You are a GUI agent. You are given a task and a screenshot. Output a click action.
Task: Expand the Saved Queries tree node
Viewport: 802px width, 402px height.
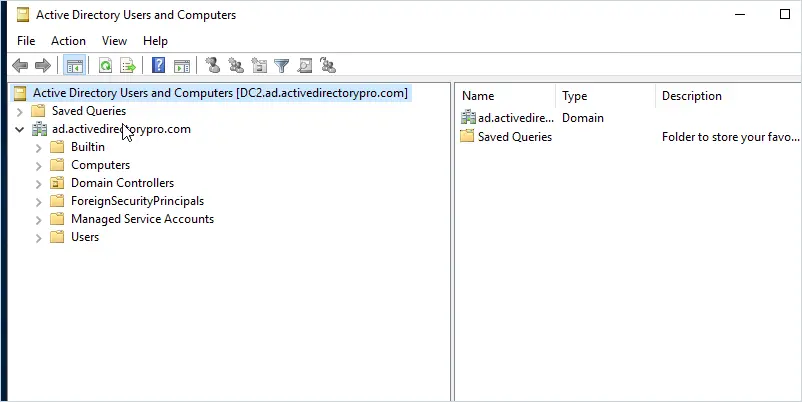19,111
